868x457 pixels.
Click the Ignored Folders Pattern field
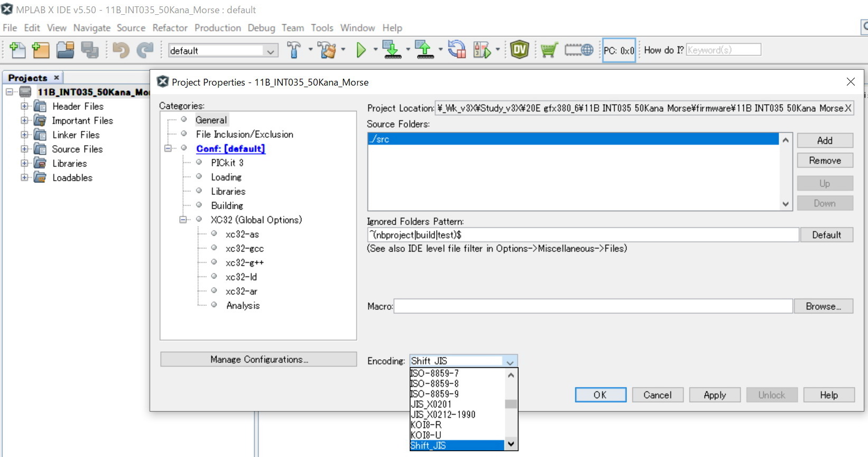pos(583,235)
